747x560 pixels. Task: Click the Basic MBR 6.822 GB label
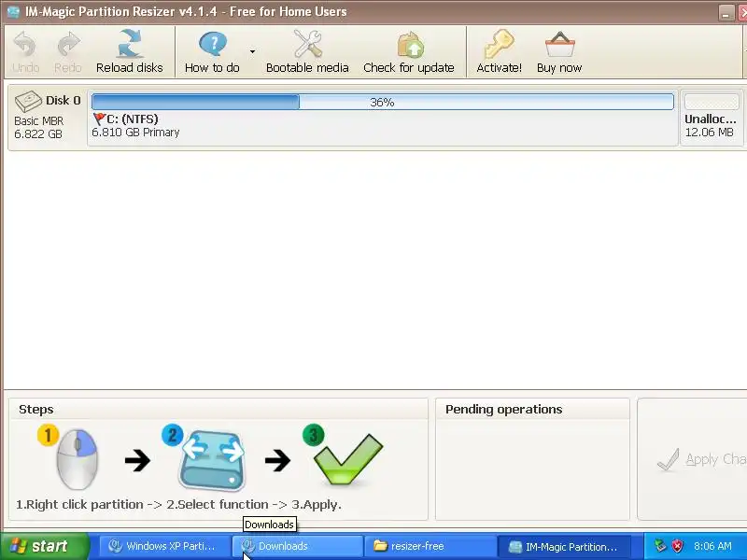[x=38, y=128]
